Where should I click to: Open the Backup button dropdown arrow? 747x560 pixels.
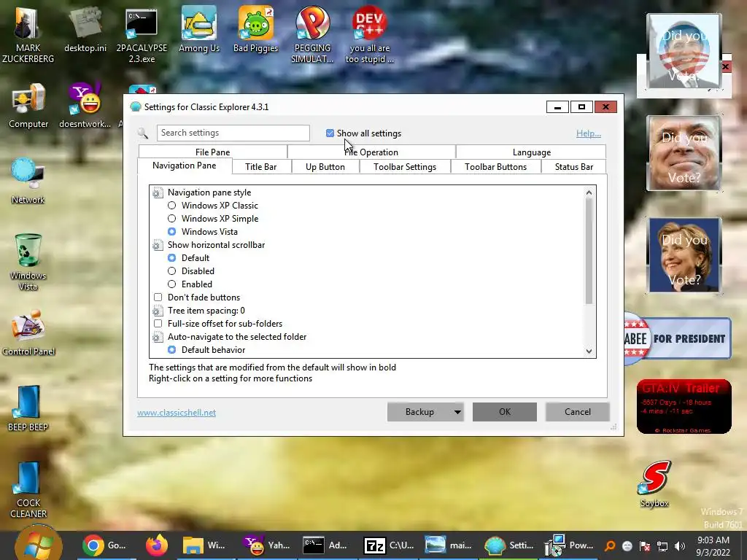click(457, 412)
